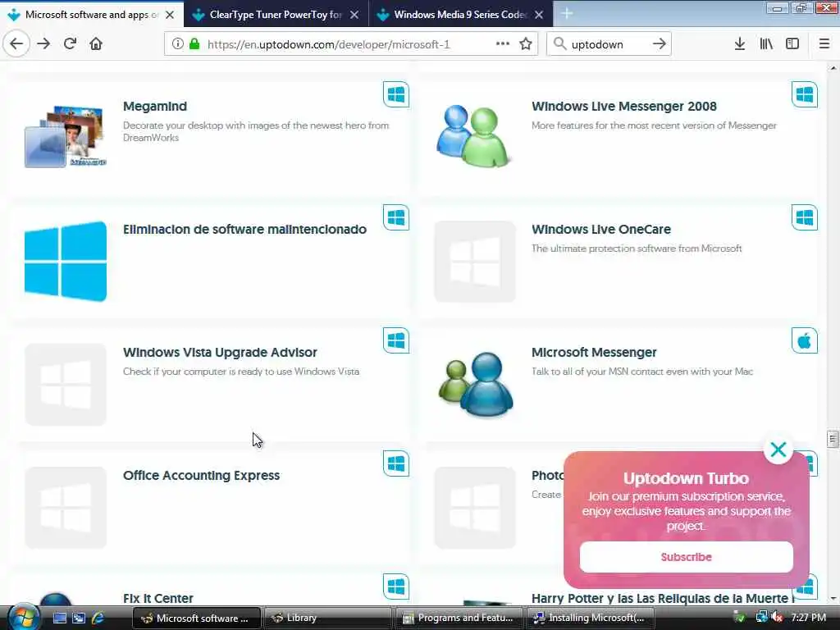Open the Firefox downloads panel

point(739,44)
